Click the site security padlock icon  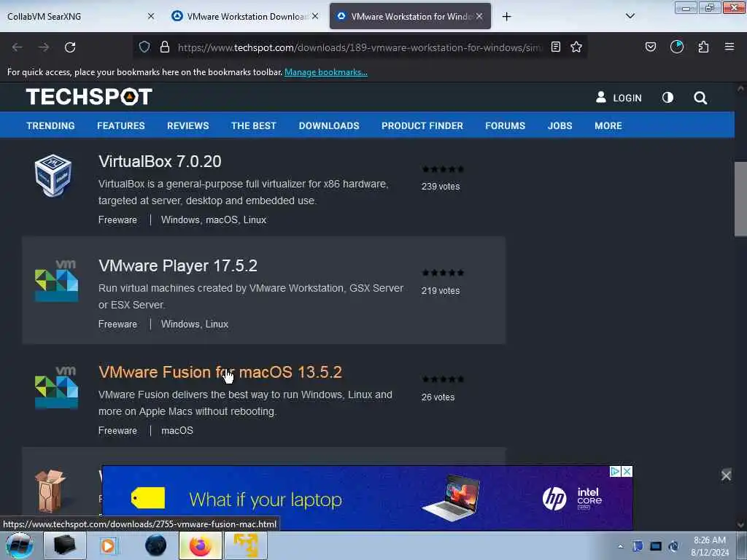[165, 47]
